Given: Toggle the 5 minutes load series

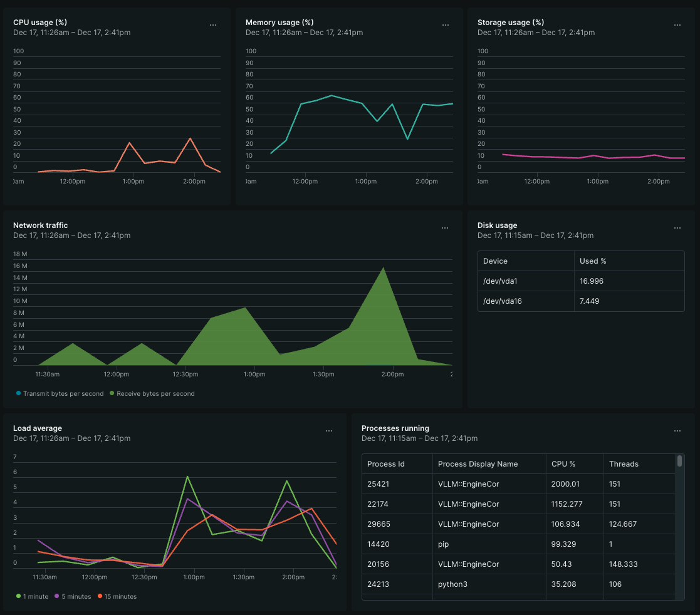Looking at the screenshot, I should point(73,597).
